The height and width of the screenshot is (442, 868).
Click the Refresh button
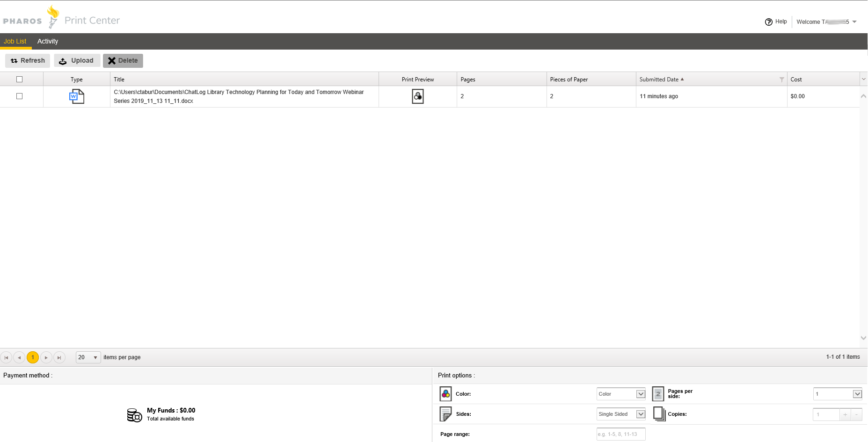point(28,61)
